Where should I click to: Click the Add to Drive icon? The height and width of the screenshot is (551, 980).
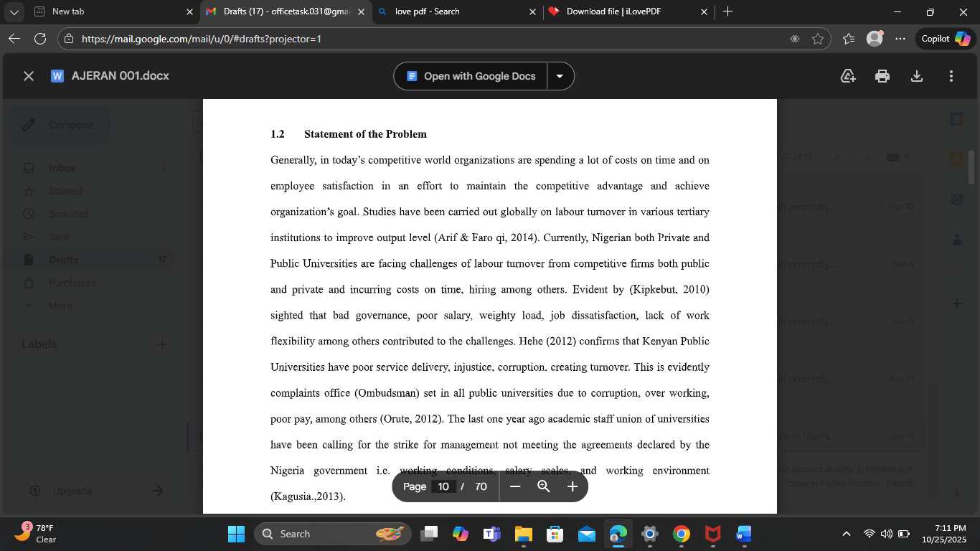point(848,76)
